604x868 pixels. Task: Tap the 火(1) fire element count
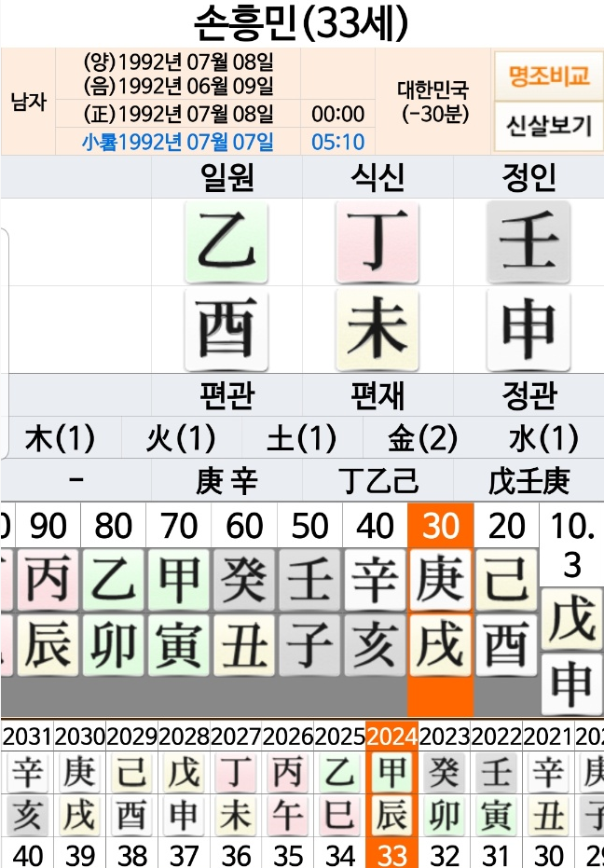(x=181, y=438)
